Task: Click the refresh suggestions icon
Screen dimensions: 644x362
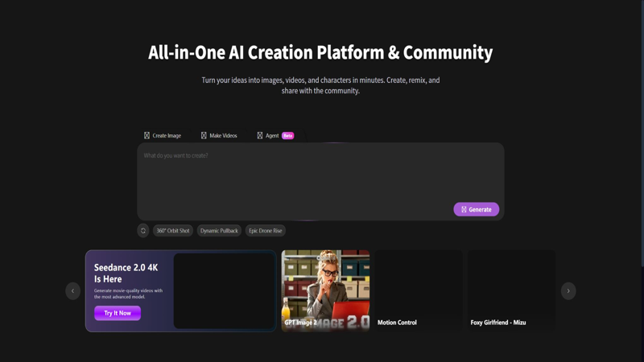Action: (x=143, y=231)
